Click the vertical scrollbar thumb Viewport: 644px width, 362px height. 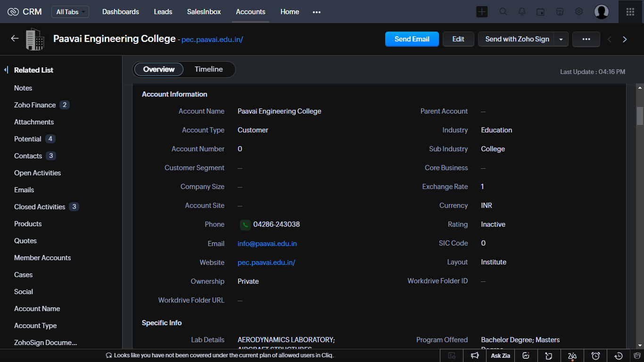click(x=640, y=116)
